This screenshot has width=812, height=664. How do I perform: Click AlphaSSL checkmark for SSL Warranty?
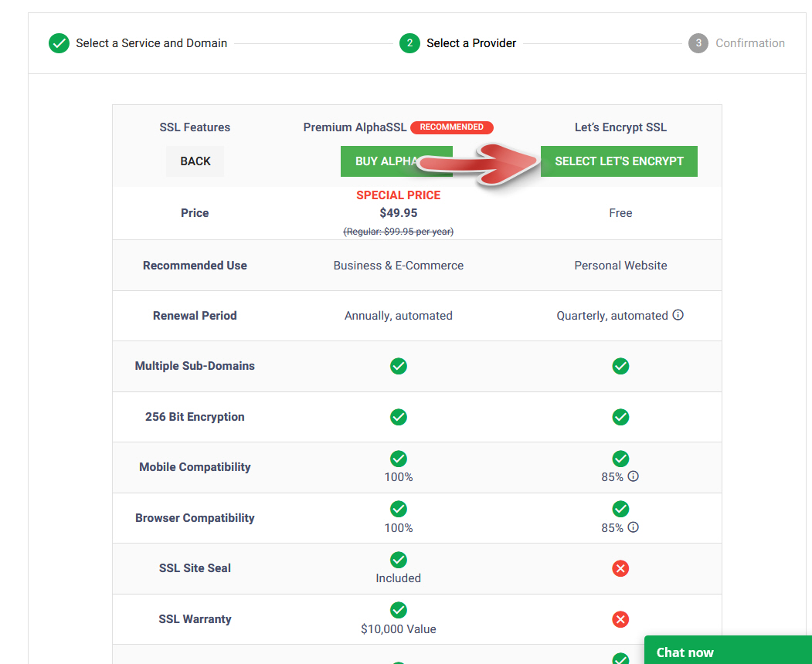[x=398, y=610]
